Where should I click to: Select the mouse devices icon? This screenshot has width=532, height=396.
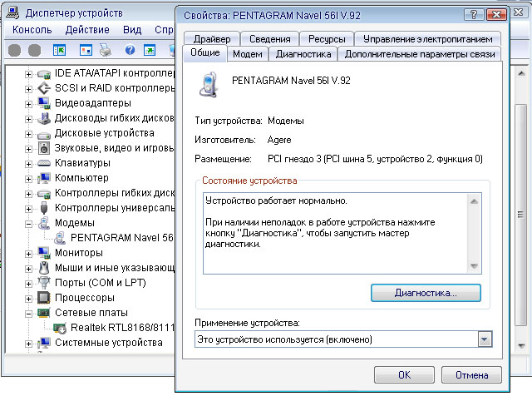click(44, 268)
